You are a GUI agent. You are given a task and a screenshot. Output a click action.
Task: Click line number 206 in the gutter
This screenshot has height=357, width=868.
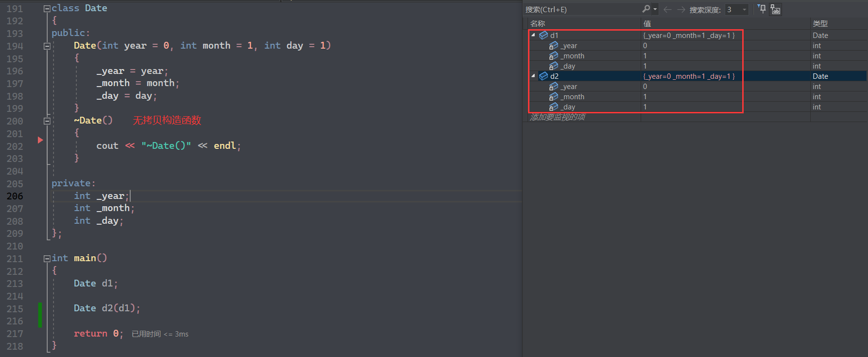15,196
